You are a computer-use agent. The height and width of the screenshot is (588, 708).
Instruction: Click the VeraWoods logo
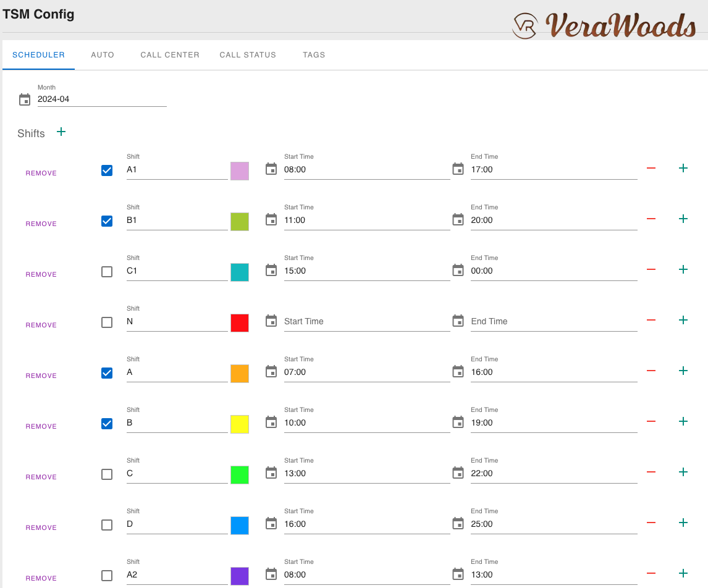tap(604, 25)
